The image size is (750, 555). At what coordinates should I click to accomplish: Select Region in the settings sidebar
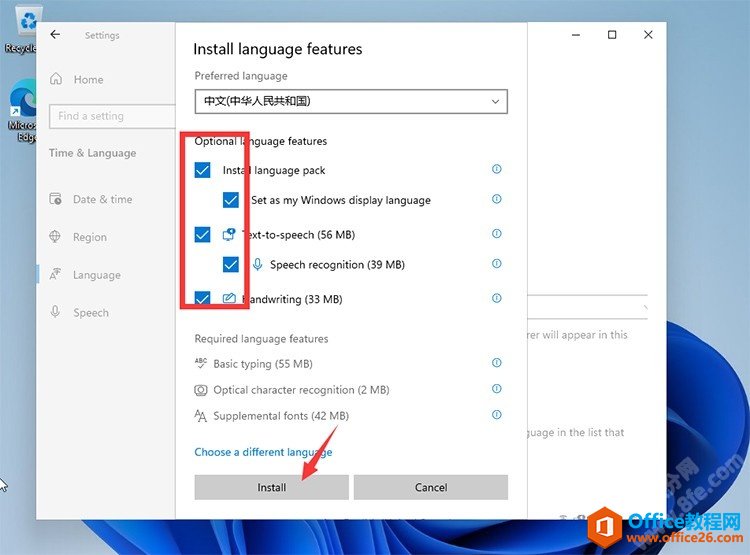click(x=89, y=237)
